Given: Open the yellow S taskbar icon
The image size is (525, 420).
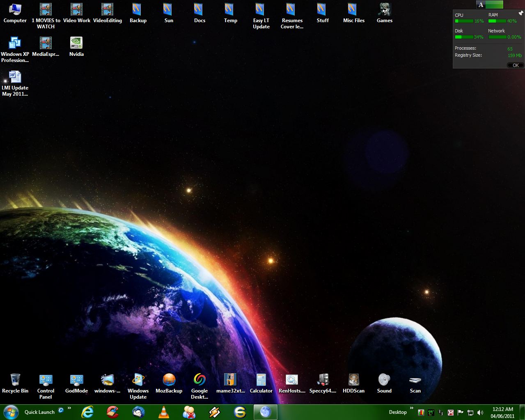Looking at the screenshot, I should pos(240,412).
